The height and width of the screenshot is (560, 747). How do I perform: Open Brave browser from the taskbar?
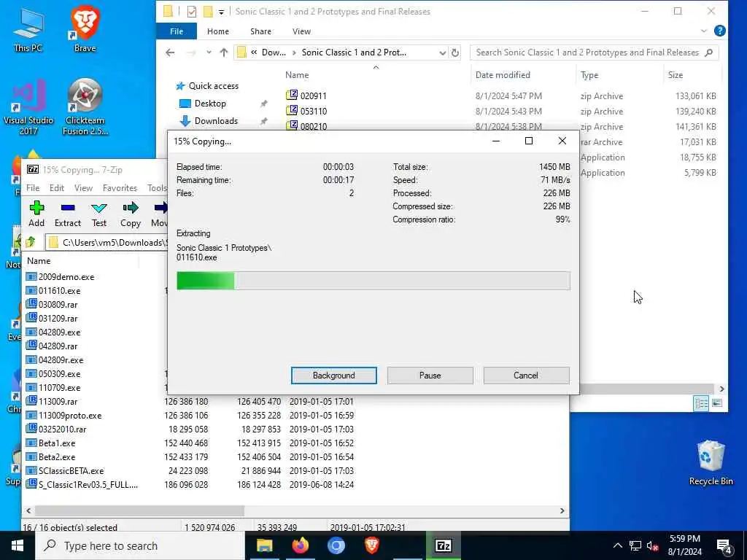click(371, 545)
